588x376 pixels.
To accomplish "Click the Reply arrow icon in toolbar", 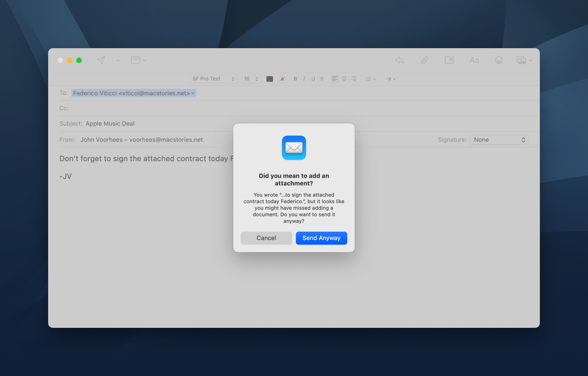I will (x=400, y=60).
